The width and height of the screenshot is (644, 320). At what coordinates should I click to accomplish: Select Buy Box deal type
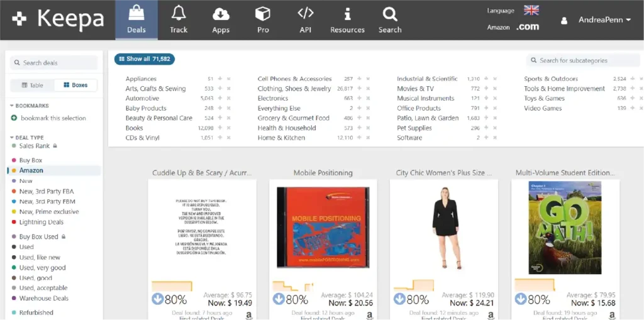pos(31,160)
